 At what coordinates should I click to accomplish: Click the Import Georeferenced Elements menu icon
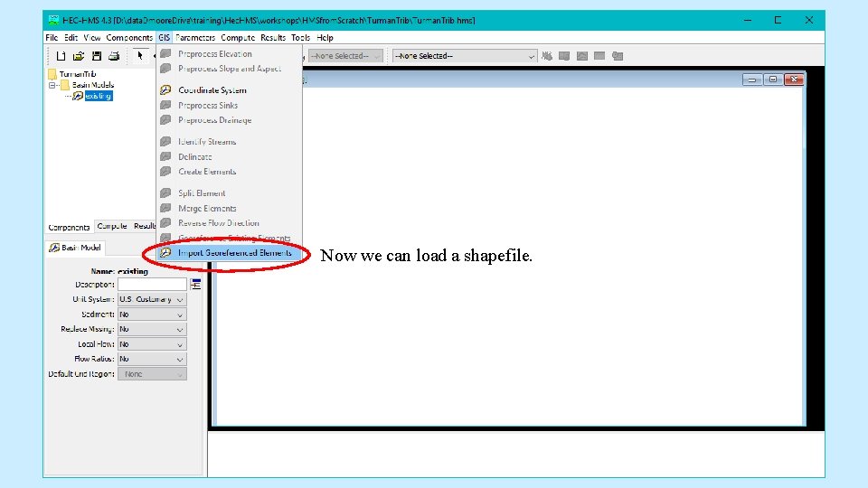coord(165,253)
